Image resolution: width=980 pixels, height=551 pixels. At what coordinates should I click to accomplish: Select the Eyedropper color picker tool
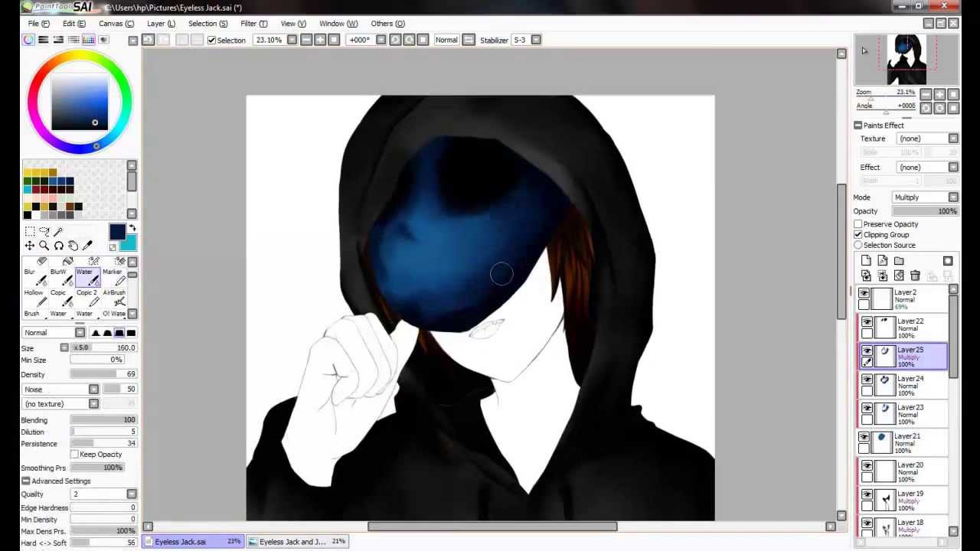pyautogui.click(x=87, y=246)
